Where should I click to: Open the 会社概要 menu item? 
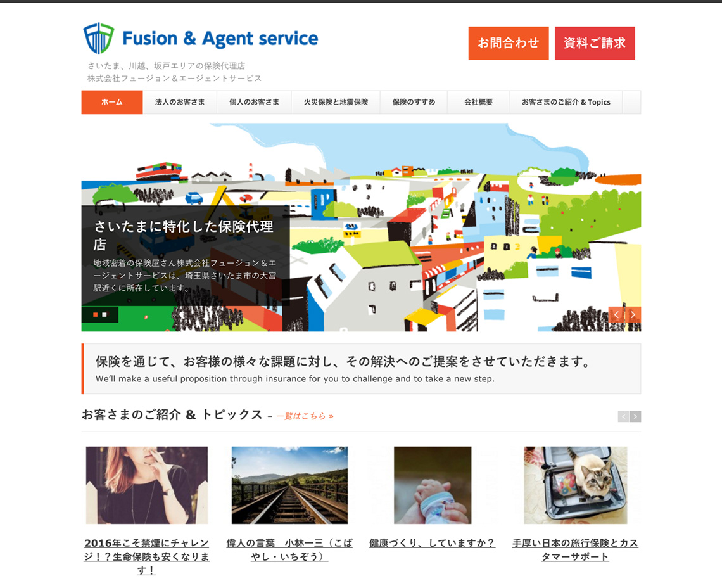tap(478, 102)
